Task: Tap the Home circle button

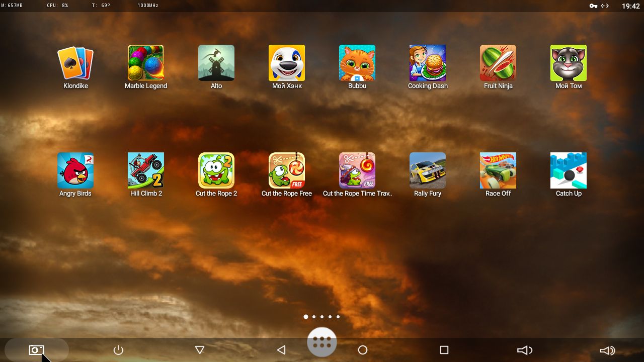Action: (x=363, y=350)
